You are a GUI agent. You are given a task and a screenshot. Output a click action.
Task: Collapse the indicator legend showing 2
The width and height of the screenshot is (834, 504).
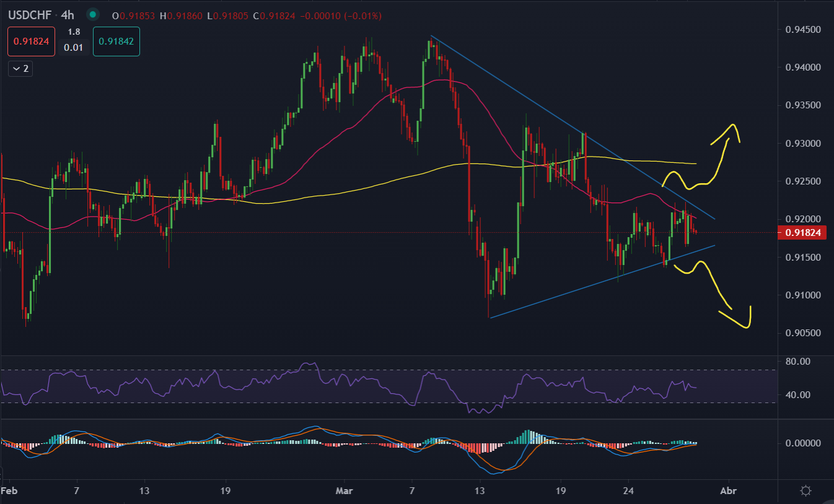click(x=20, y=69)
